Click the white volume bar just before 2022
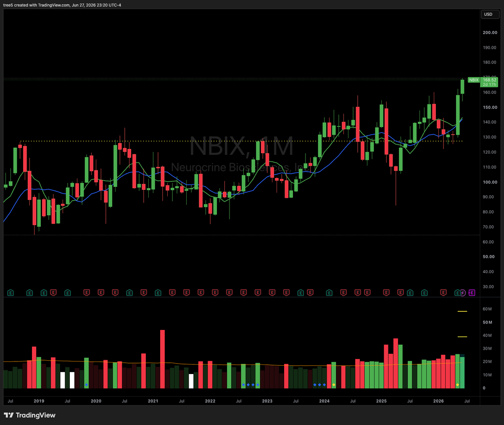 pyautogui.click(x=191, y=381)
